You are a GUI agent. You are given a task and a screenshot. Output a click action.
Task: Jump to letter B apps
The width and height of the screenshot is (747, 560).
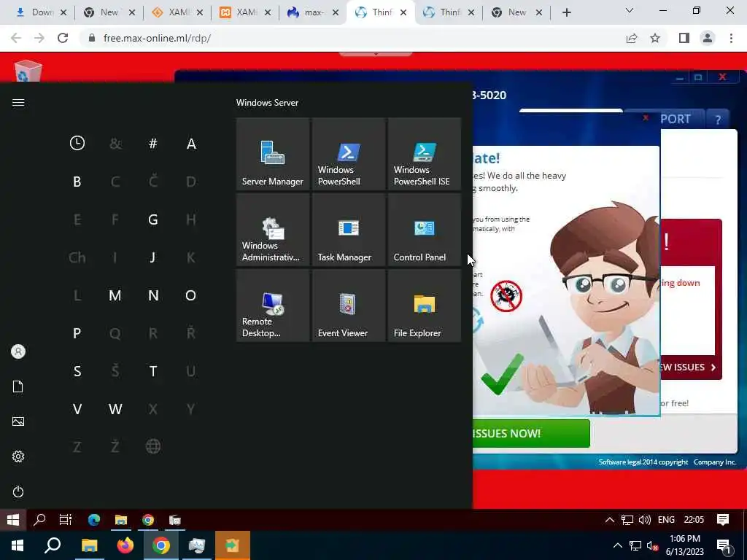[x=77, y=182]
